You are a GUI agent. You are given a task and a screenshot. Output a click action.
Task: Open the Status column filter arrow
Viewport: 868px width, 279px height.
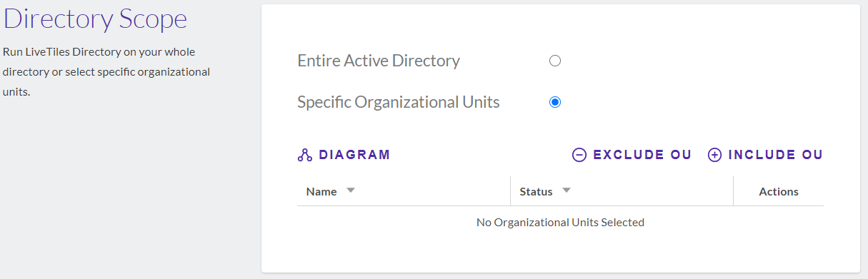(566, 191)
